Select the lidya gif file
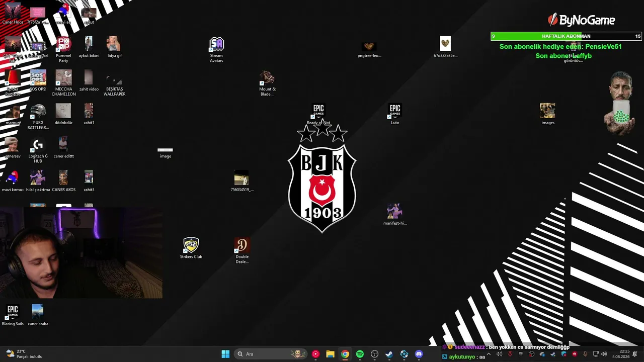This screenshot has width=644, height=362. point(114,47)
